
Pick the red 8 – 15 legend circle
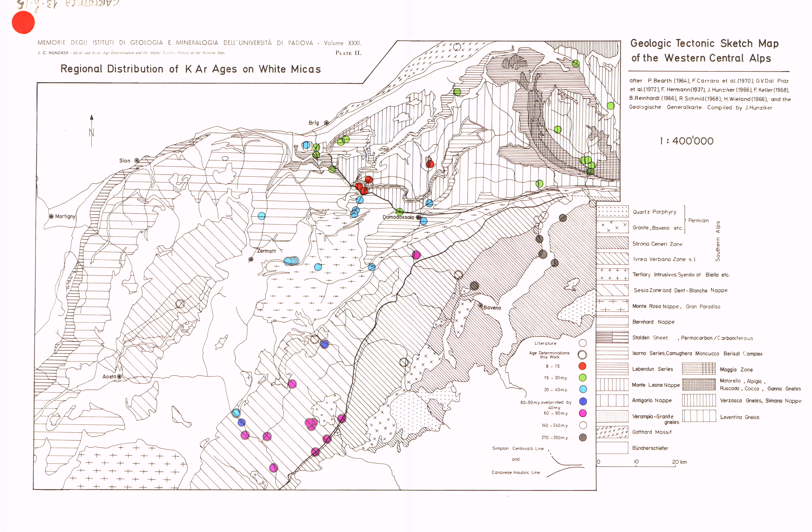[582, 366]
